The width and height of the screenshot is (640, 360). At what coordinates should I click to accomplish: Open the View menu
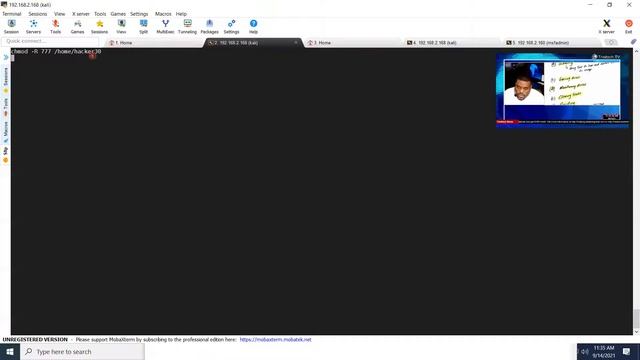pos(60,14)
